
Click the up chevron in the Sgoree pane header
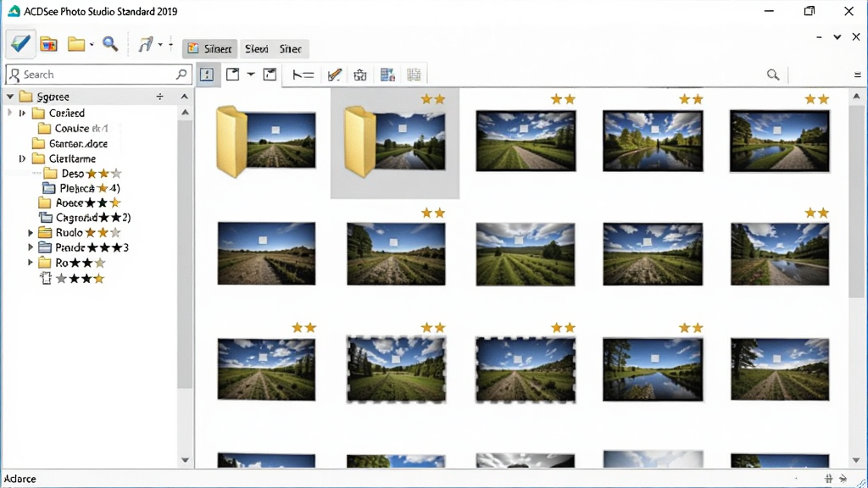click(184, 97)
